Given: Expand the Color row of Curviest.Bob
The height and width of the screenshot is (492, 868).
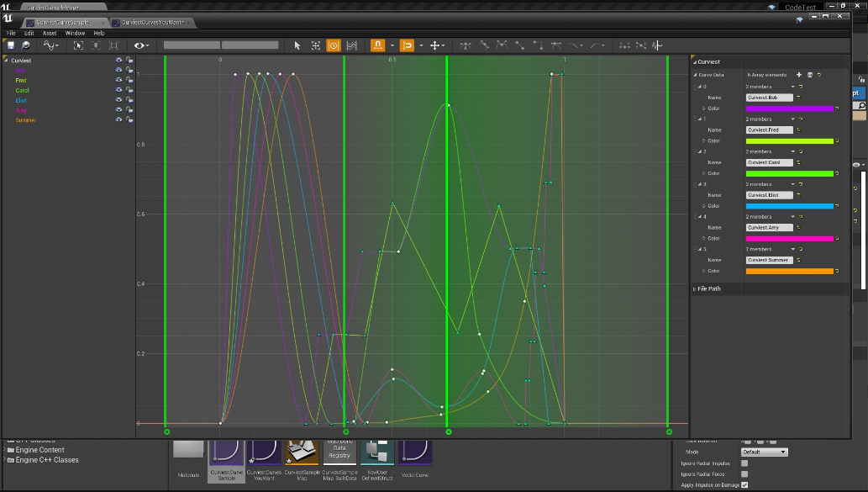Looking at the screenshot, I should point(703,108).
